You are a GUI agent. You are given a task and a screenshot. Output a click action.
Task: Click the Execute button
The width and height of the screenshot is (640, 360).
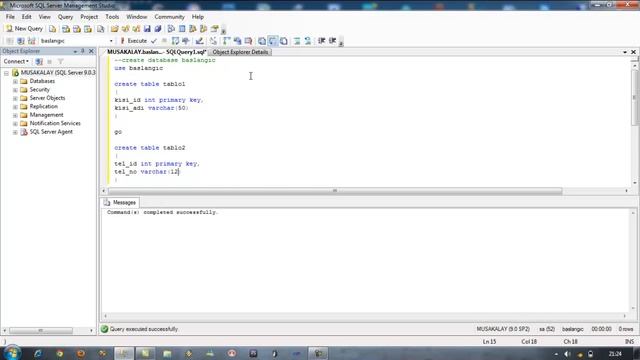coord(133,41)
